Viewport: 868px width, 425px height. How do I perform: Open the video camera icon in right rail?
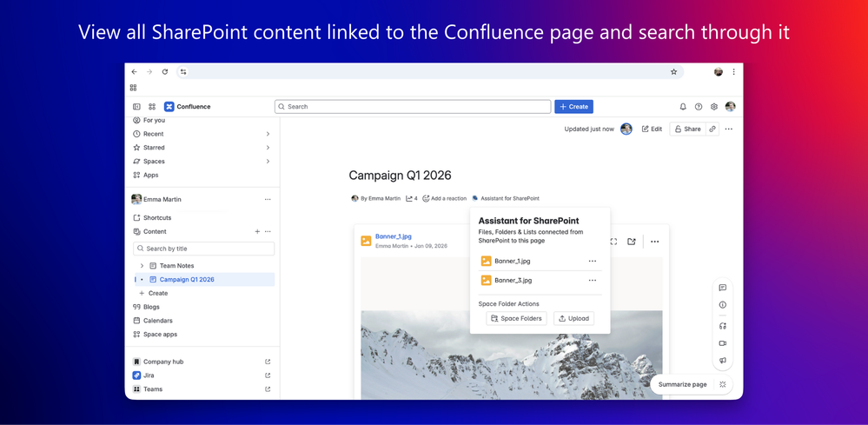click(x=722, y=343)
